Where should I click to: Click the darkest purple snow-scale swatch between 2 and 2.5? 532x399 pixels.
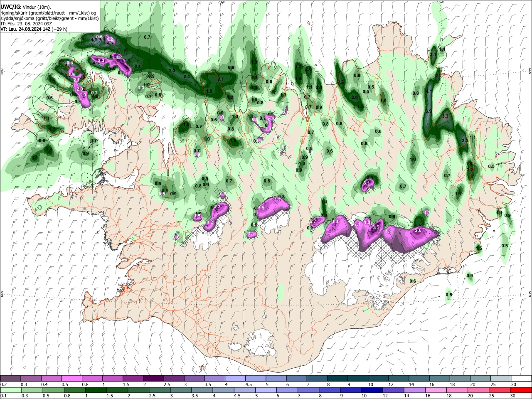point(153,379)
